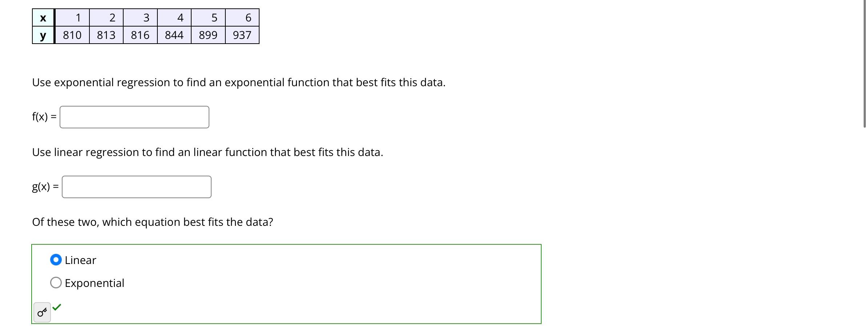This screenshot has height=328, width=868.
Task: Click the vertical scrollbar on the right
Action: click(864, 65)
